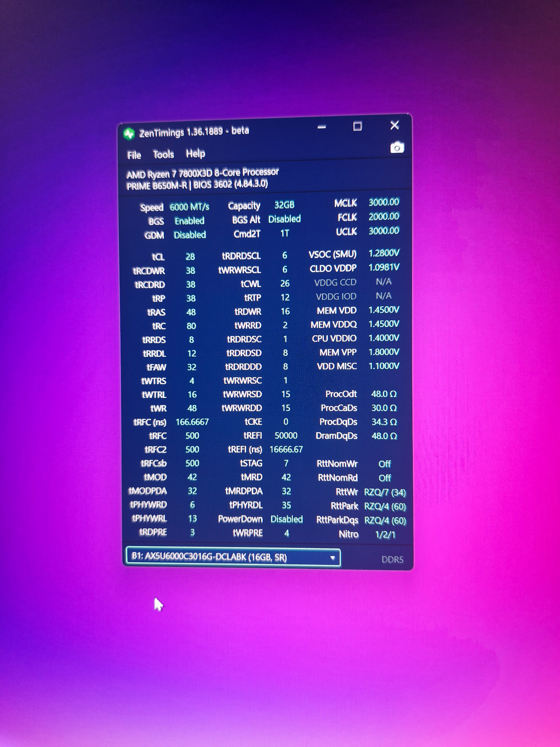Click the CLDO VDDP value '1.0981V'
Viewport: 560px width, 747px height.
[x=384, y=267]
